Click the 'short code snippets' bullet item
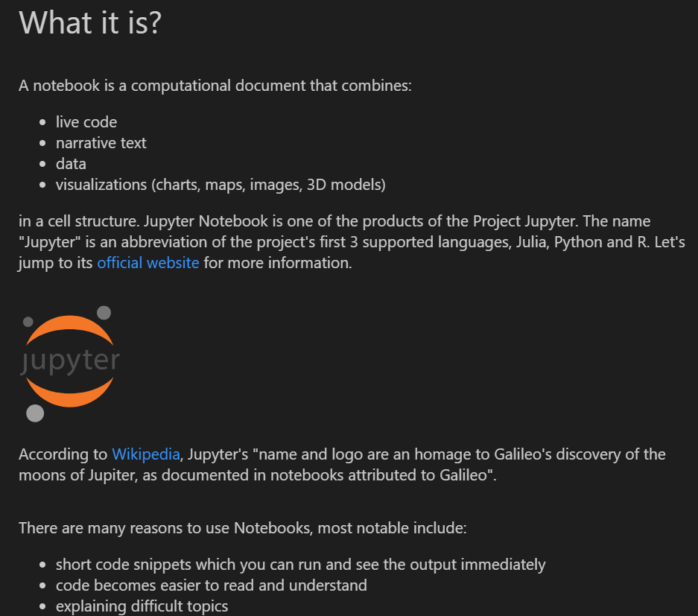Image resolution: width=698 pixels, height=616 pixels. pos(300,565)
